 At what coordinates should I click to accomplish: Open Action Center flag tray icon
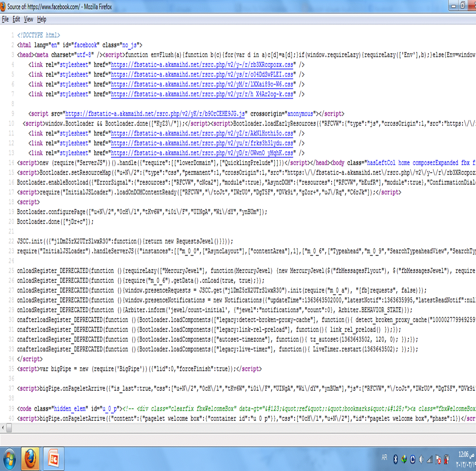(x=438, y=460)
